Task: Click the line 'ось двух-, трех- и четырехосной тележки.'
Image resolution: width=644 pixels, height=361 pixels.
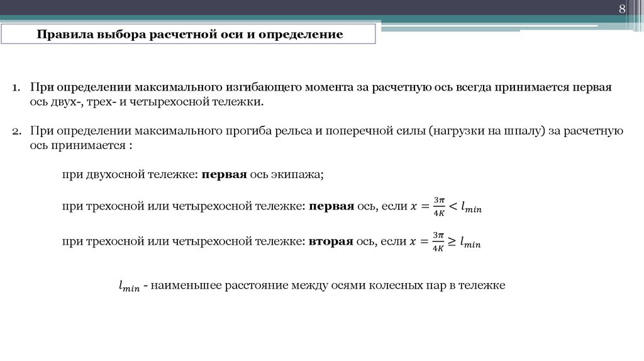Action: [x=147, y=102]
